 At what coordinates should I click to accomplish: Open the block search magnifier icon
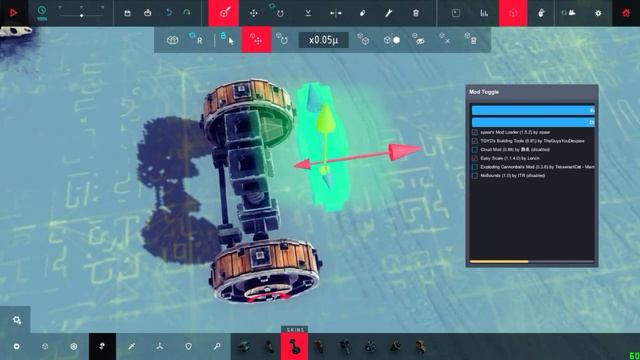217,346
